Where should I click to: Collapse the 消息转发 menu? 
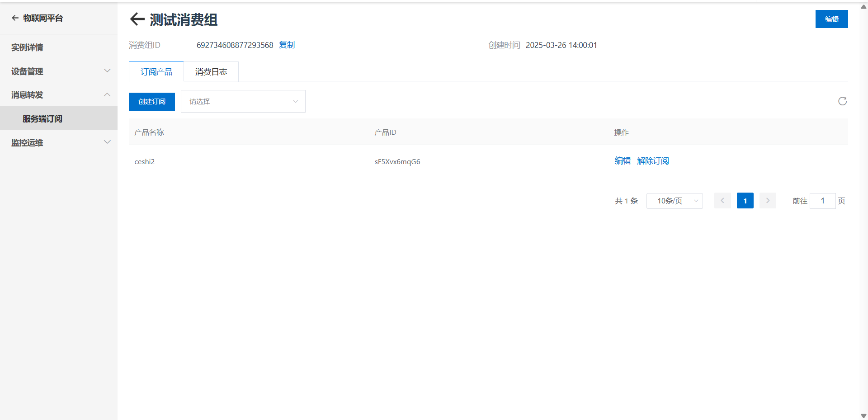click(59, 94)
